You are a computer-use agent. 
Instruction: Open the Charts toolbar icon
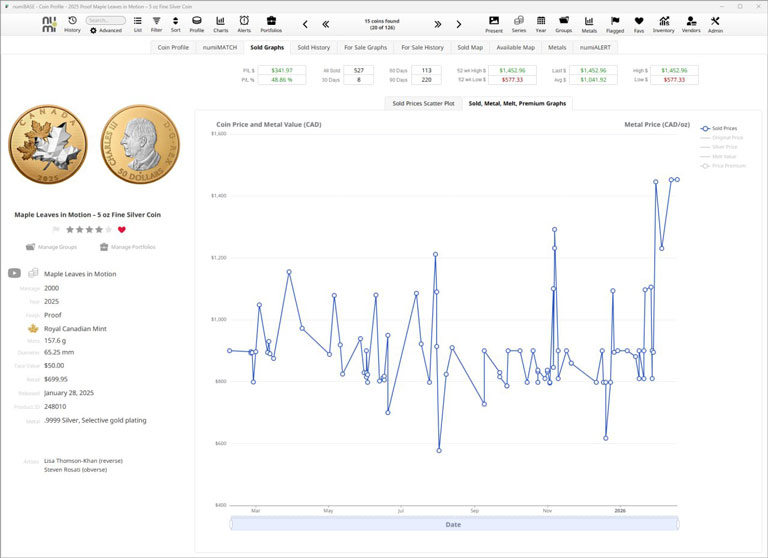220,24
